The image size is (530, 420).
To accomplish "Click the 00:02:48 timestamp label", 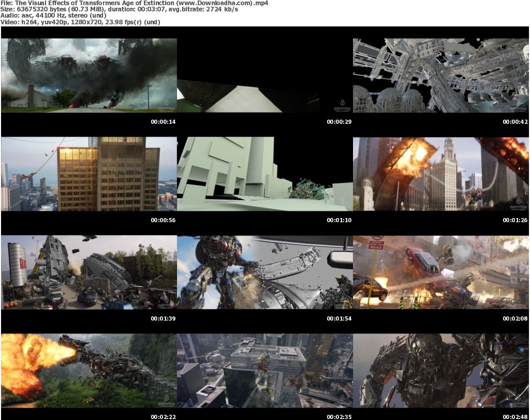I will 515,417.
